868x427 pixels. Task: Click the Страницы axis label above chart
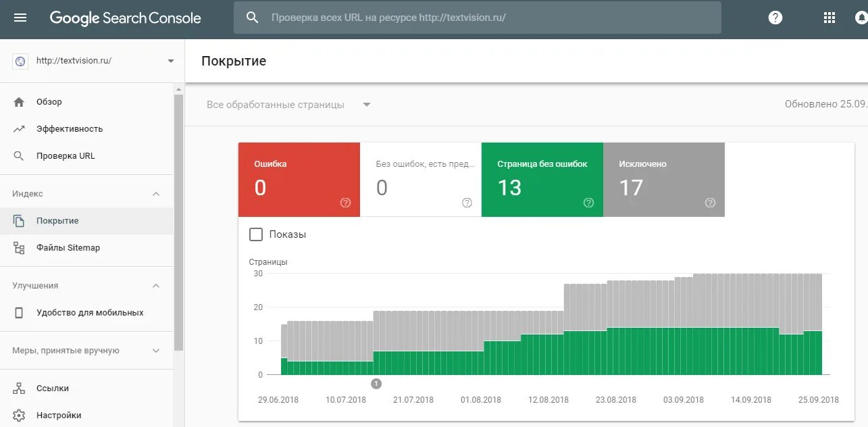pos(268,261)
